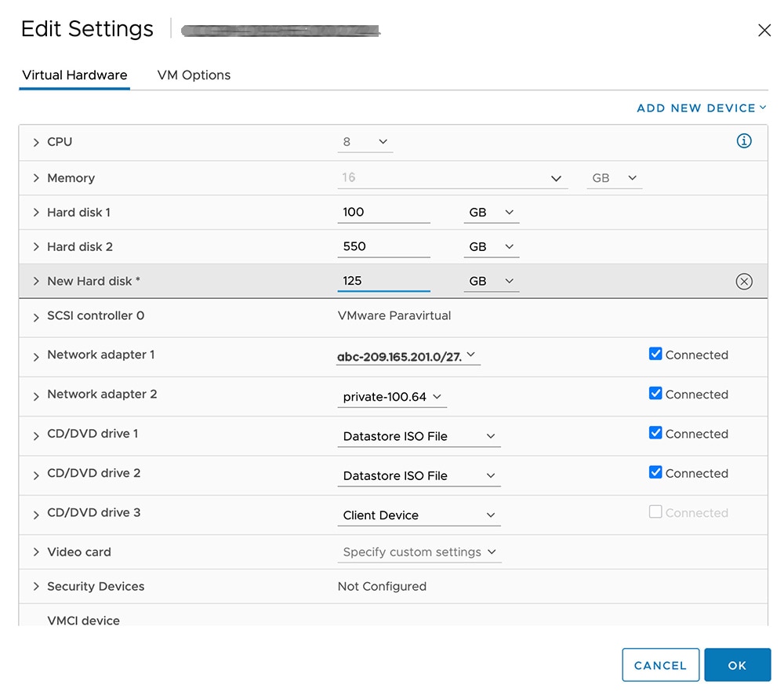This screenshot has height=695, width=784.
Task: Uncheck Connected for Network adapter 1
Action: pos(655,354)
